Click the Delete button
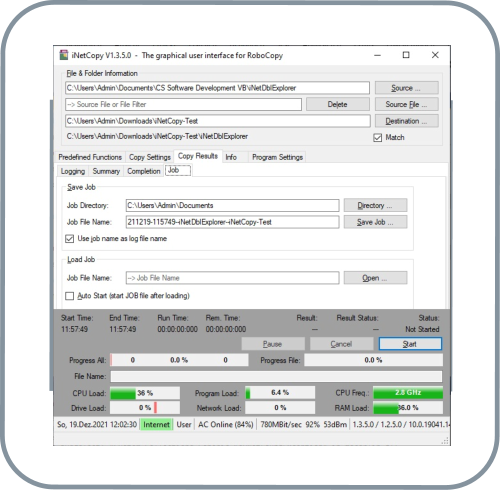 [x=338, y=104]
